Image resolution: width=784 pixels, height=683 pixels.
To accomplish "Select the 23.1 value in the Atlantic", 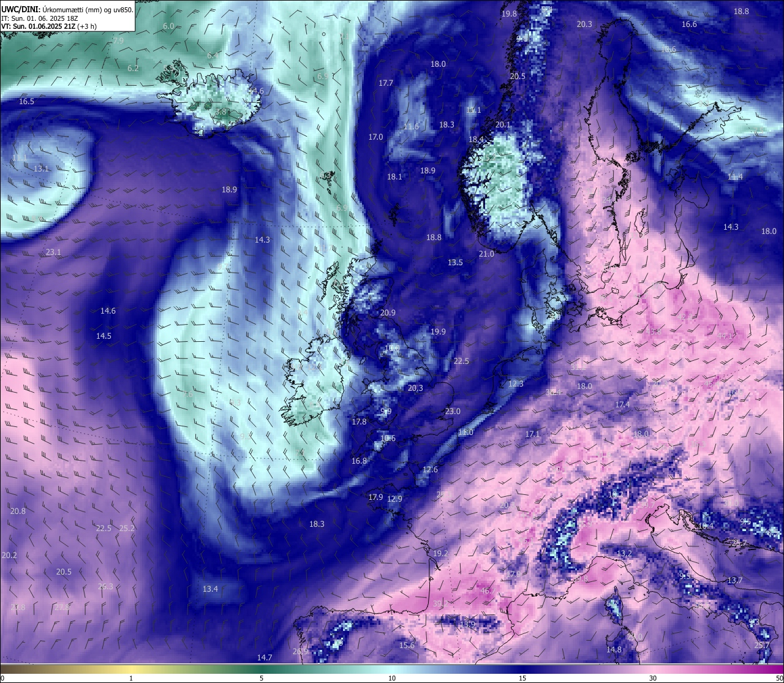I will pyautogui.click(x=53, y=252).
